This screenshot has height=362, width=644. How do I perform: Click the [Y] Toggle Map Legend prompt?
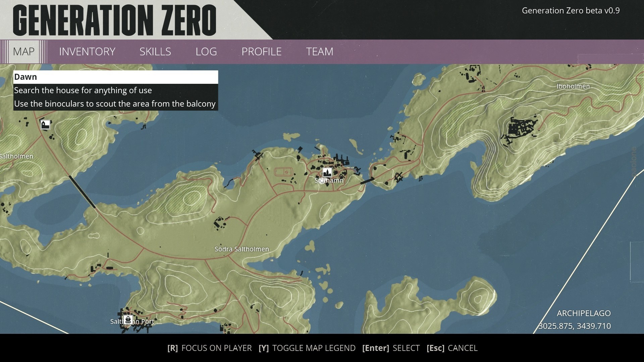coord(307,348)
